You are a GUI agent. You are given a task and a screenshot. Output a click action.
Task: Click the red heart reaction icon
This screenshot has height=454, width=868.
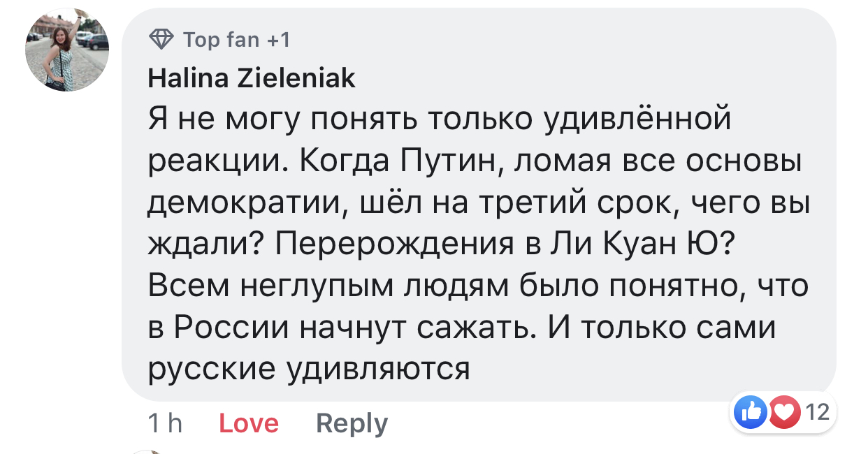coord(785,412)
